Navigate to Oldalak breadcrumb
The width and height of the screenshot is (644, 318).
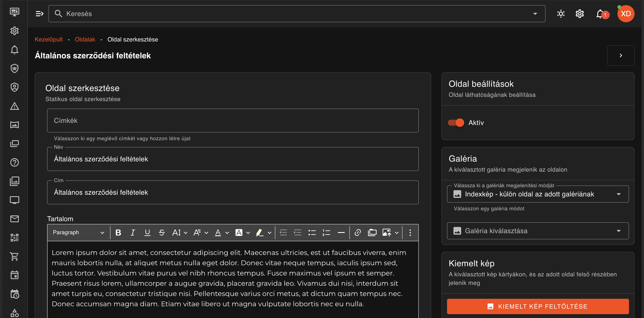85,40
